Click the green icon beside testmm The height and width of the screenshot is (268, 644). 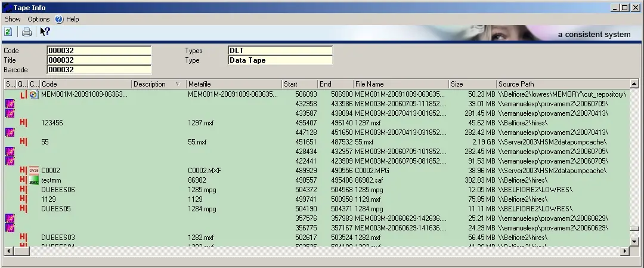coord(34,180)
